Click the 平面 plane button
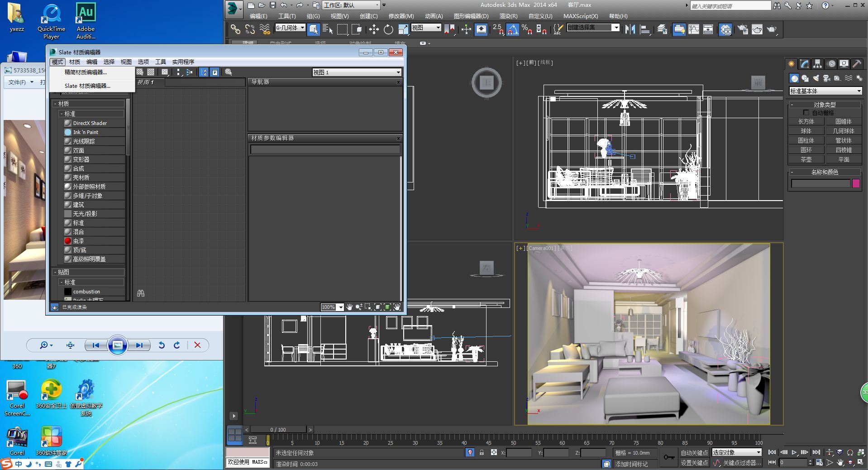Screen dimensions: 868x470 (844, 159)
